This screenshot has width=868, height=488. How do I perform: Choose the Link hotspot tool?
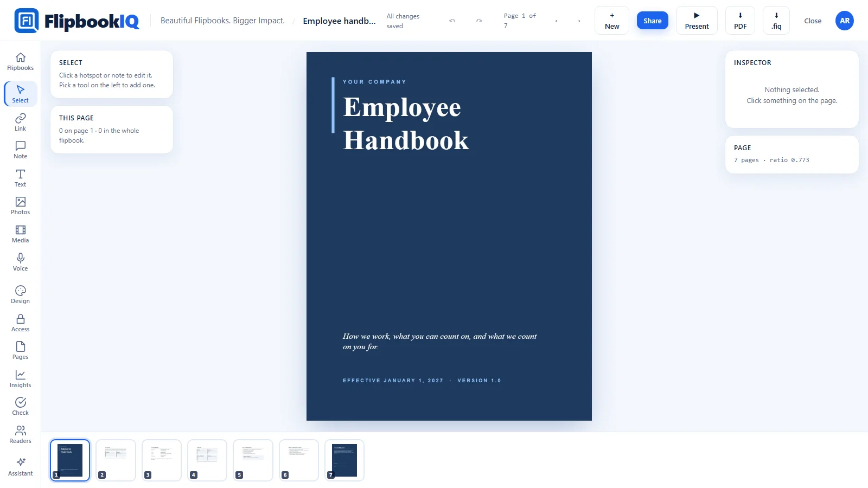tap(21, 122)
